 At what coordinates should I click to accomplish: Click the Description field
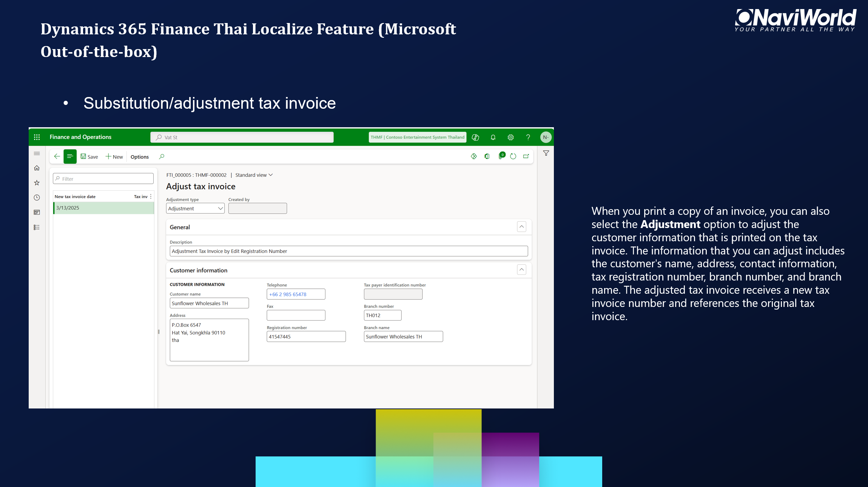pos(349,251)
